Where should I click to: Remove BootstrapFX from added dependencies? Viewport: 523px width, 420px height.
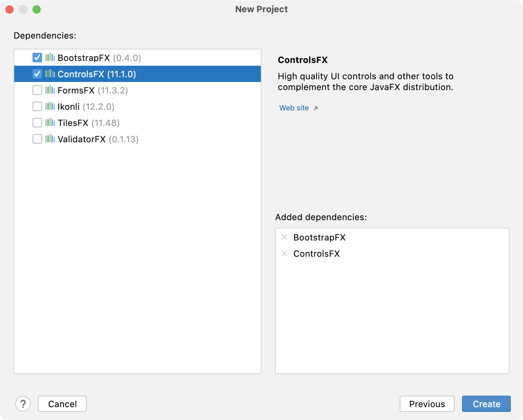(x=285, y=237)
